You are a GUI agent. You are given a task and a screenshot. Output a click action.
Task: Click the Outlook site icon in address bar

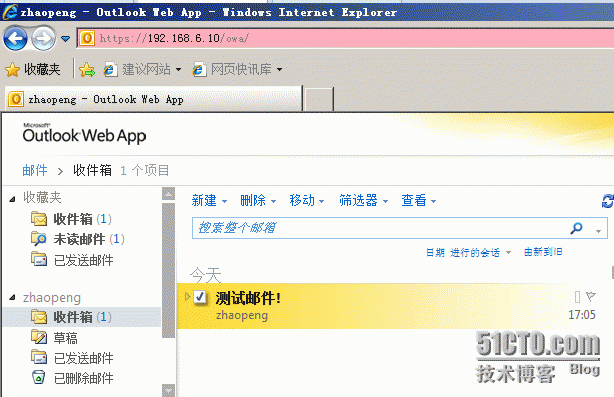pos(87,38)
